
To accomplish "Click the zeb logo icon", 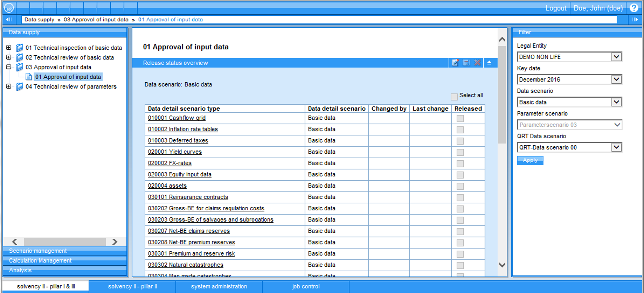I will click(x=9, y=8).
